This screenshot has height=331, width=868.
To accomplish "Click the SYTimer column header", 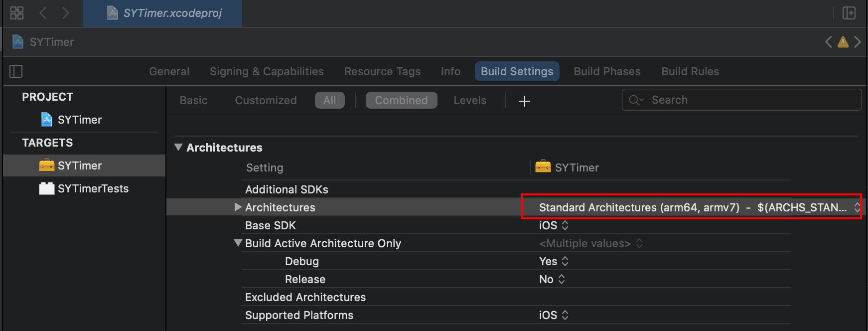I will tap(567, 167).
